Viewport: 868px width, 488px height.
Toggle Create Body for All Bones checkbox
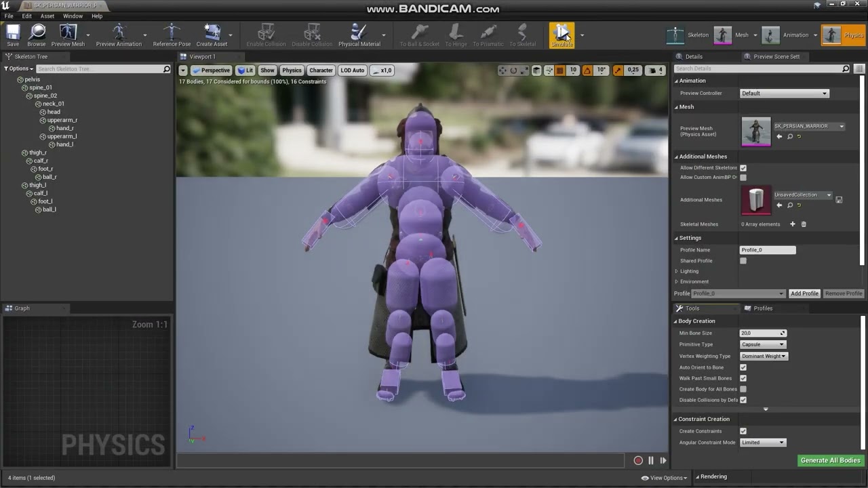743,389
